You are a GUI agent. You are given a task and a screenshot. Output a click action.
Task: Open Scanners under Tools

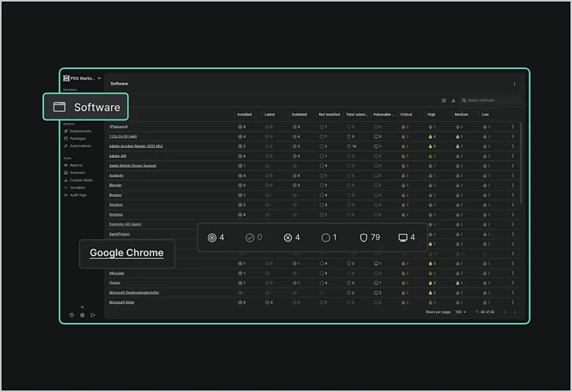point(77,173)
